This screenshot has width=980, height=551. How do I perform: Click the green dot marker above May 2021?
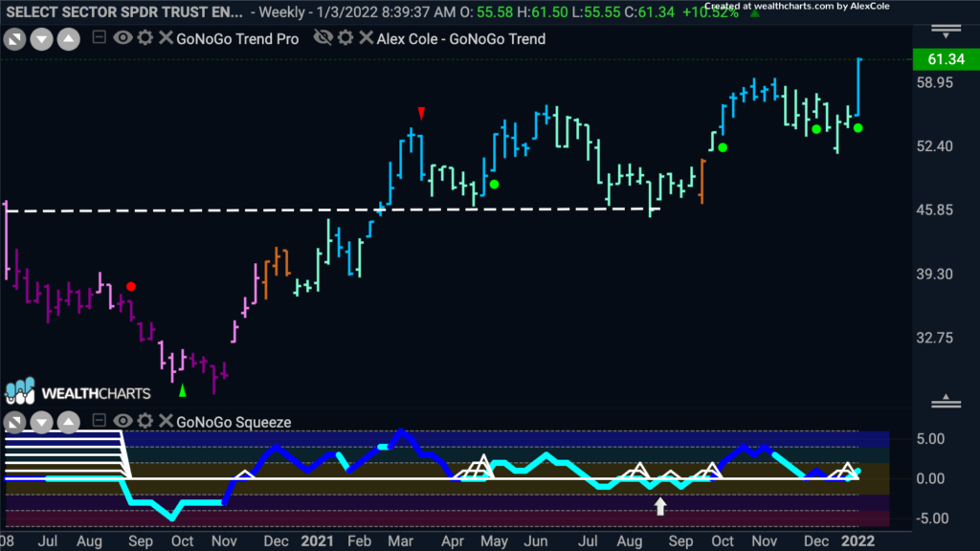pos(495,185)
